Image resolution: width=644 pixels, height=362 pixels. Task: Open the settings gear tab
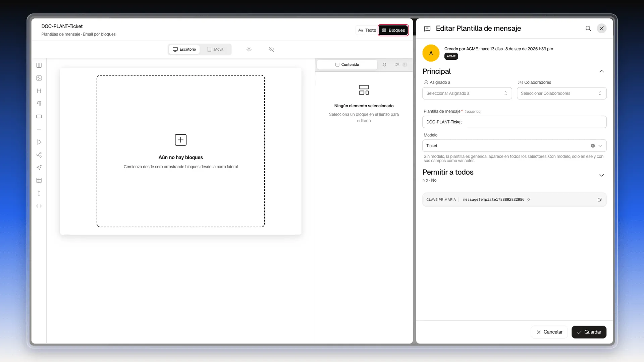(384, 65)
